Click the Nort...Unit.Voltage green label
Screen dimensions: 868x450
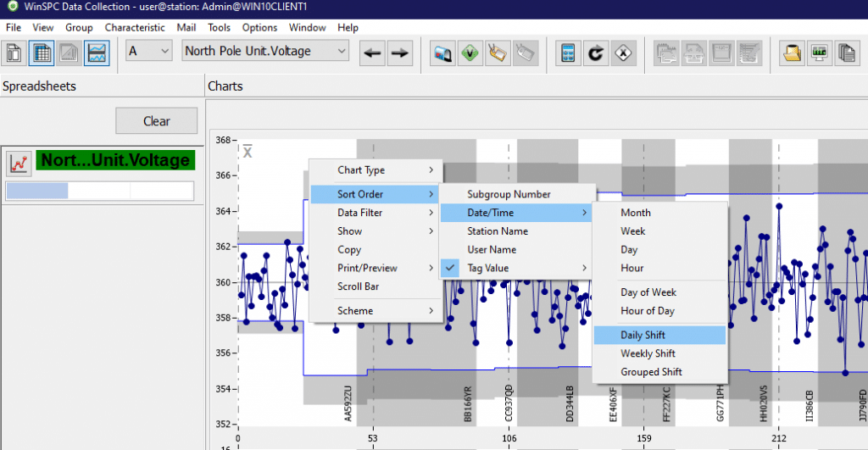tap(114, 160)
